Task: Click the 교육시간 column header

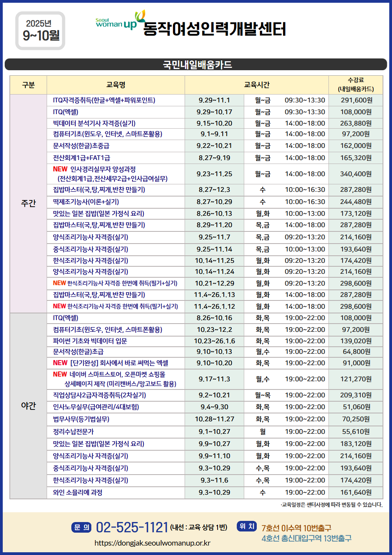Action: click(257, 85)
